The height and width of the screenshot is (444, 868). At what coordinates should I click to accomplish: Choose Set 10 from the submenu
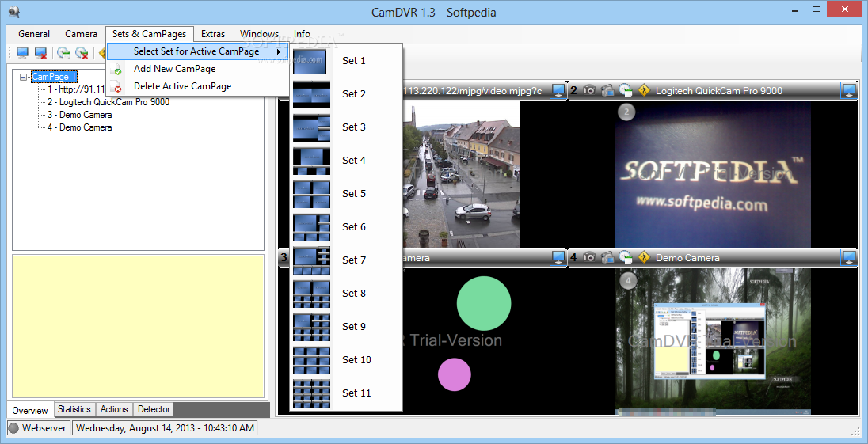(346, 359)
